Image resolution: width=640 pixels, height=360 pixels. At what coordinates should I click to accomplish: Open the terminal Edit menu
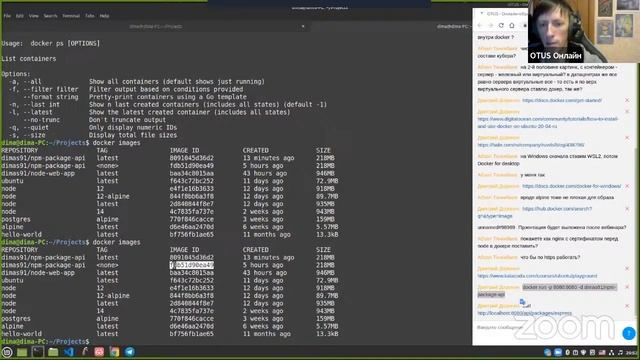tap(20, 16)
